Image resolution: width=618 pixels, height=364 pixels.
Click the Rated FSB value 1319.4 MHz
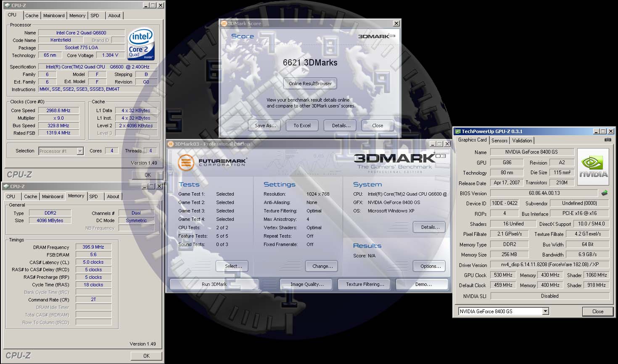[x=59, y=133]
